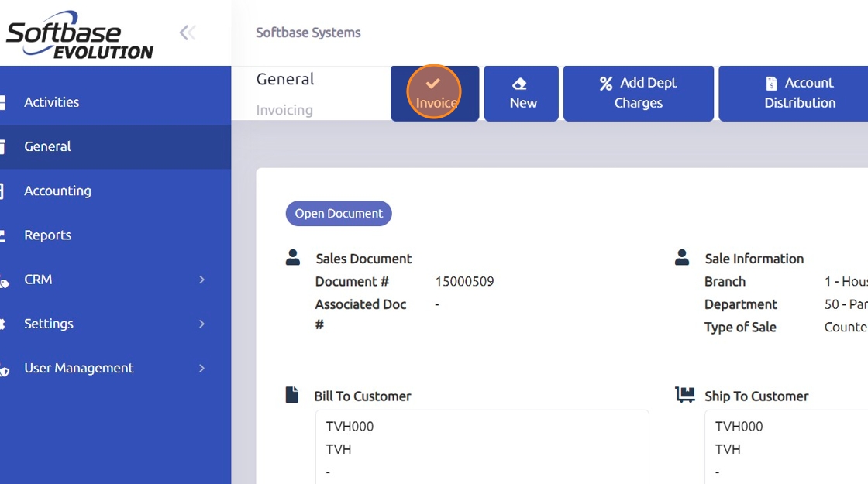Click the Softbase Evolution logo
Image resolution: width=868 pixels, height=484 pixels.
pyautogui.click(x=80, y=35)
